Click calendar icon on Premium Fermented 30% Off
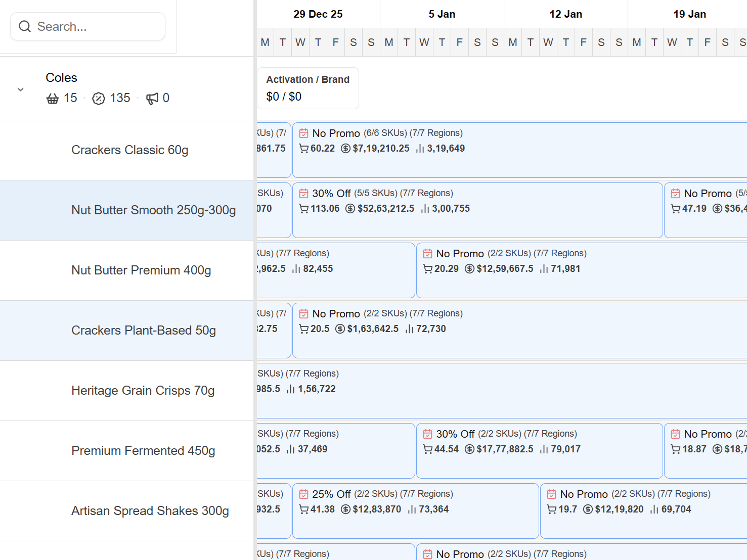 [x=428, y=434]
